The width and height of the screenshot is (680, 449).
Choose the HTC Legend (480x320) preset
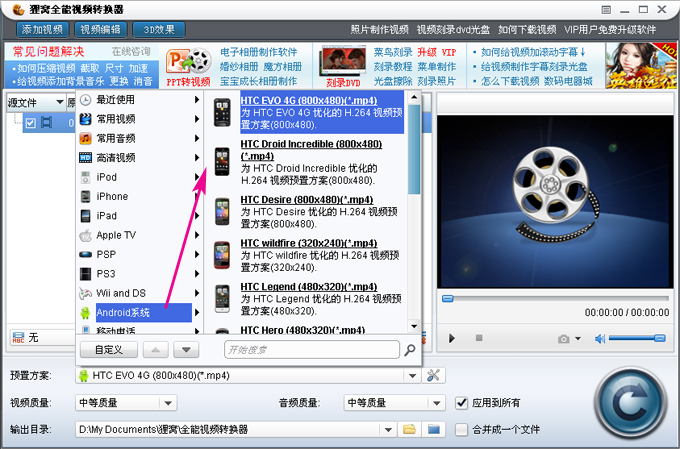coord(321,298)
